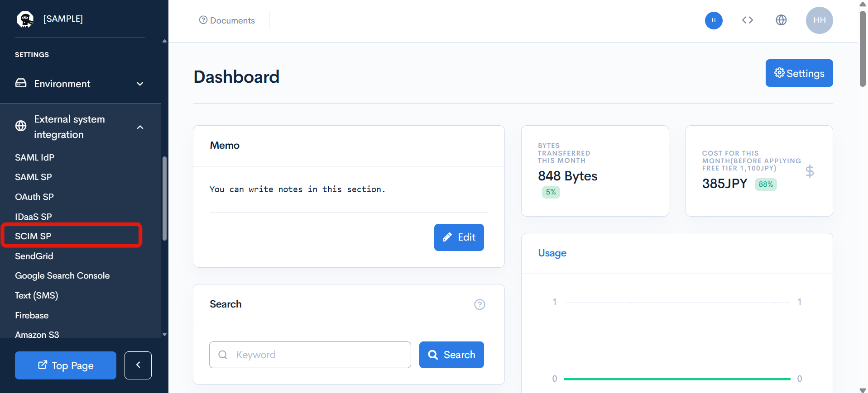The width and height of the screenshot is (868, 393).
Task: Click the blue Search button
Action: pyautogui.click(x=451, y=355)
